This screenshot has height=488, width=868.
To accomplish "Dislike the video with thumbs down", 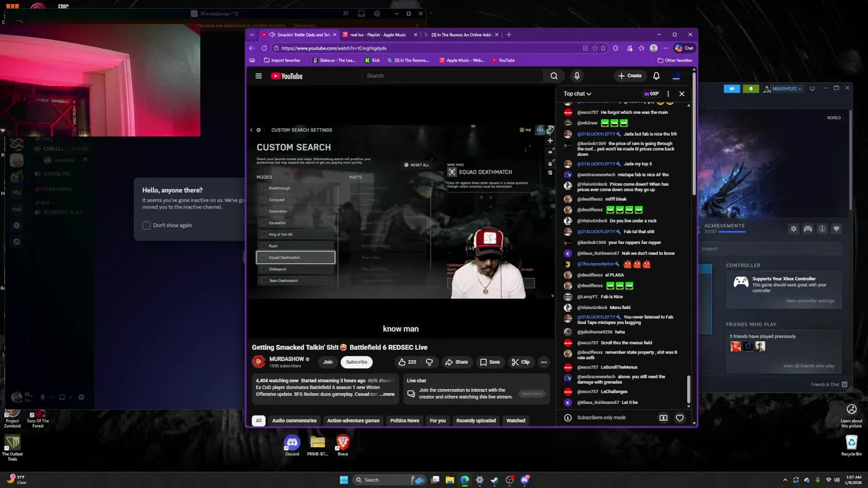I will [429, 362].
